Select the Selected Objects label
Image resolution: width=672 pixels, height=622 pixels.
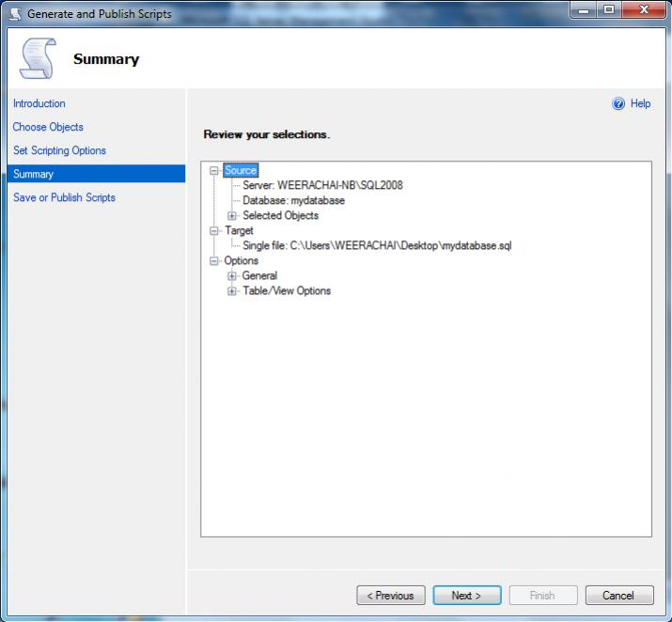(280, 215)
